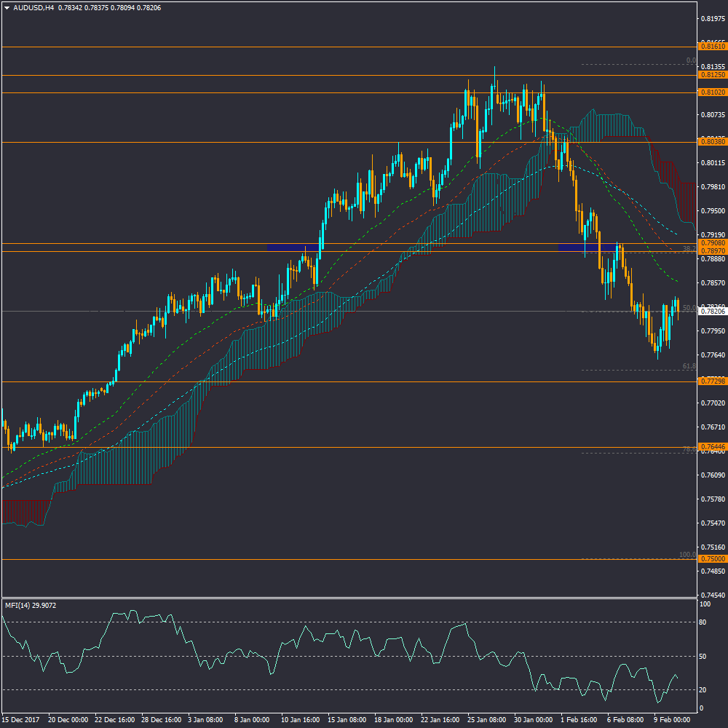This screenshot has height=728, width=728.
Task: Click the dropdown triangle beside AUDUSD,H4
Action: coord(7,8)
